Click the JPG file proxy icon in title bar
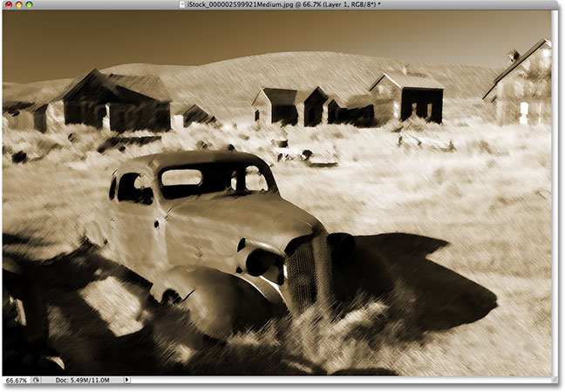The image size is (565, 392). coord(183,4)
